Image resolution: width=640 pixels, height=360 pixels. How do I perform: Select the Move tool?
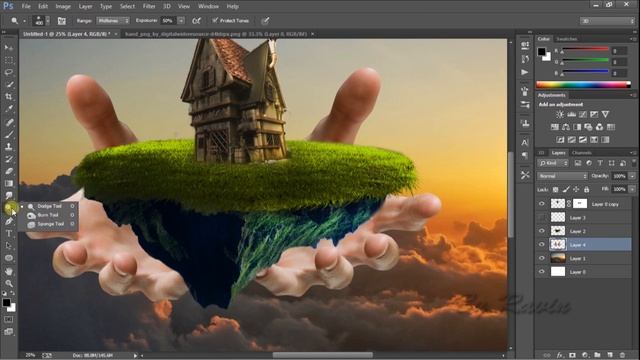pos(9,48)
